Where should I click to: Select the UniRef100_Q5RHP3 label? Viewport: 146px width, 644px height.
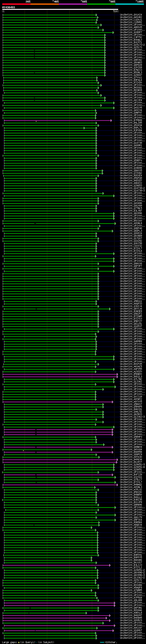[131, 437]
